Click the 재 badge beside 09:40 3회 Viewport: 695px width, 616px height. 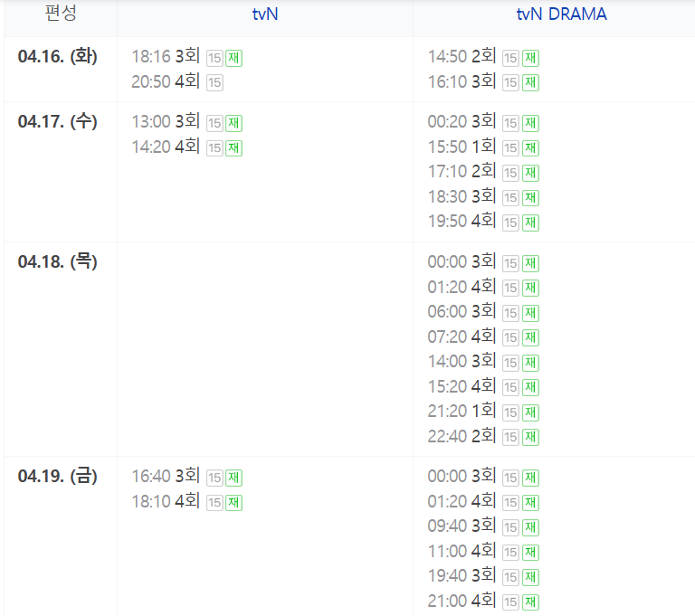click(530, 528)
